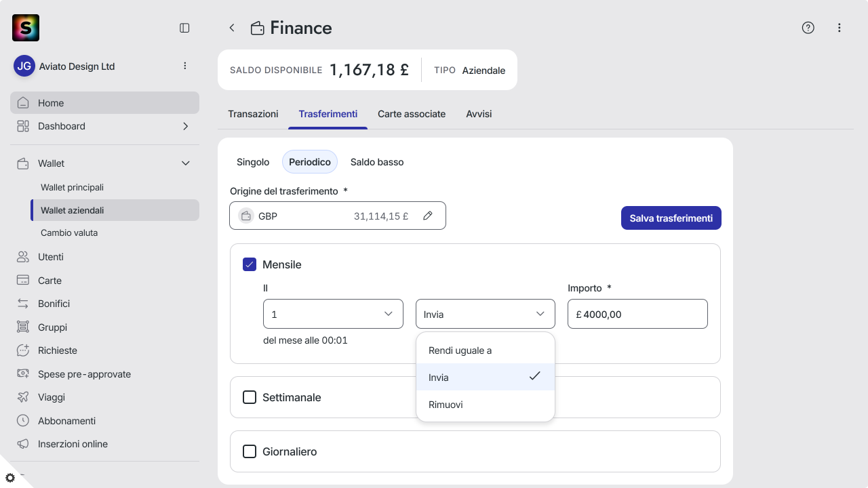The image size is (868, 488).
Task: Click the Finance wallet icon
Action: pyautogui.click(x=258, y=28)
